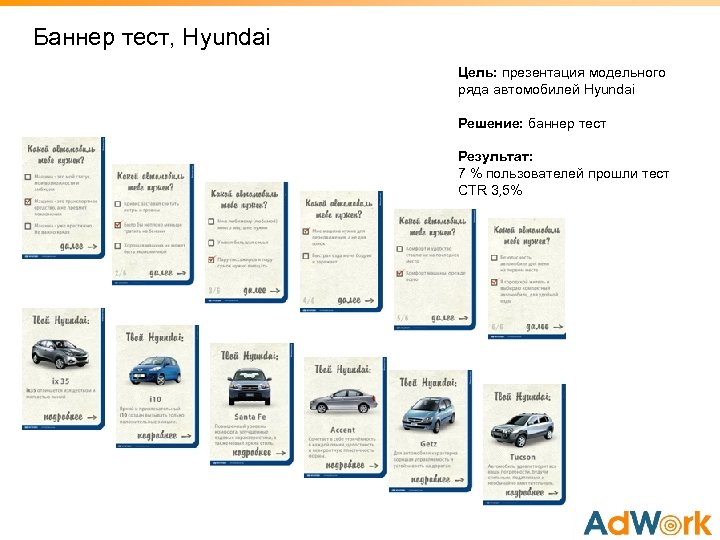
Task: Click 'Твой Hyundai:' heading on the ix35 card
Action: 61,321
